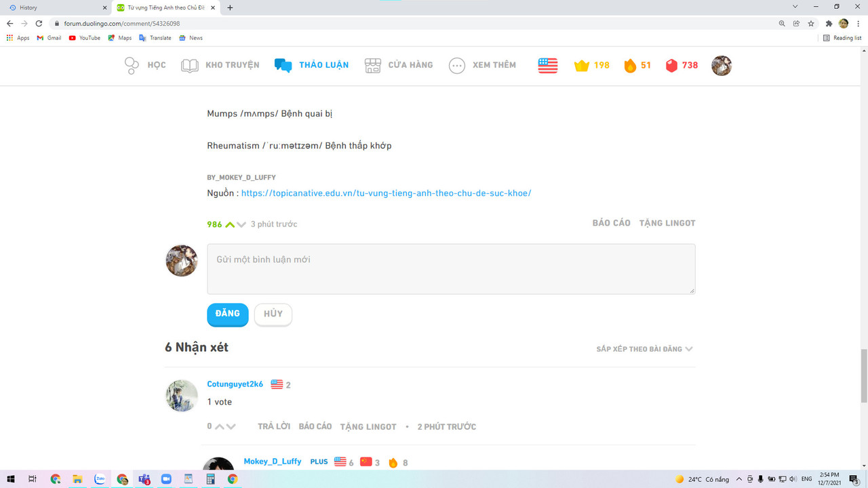Open YouTube bookmark
868x488 pixels.
[x=85, y=38]
